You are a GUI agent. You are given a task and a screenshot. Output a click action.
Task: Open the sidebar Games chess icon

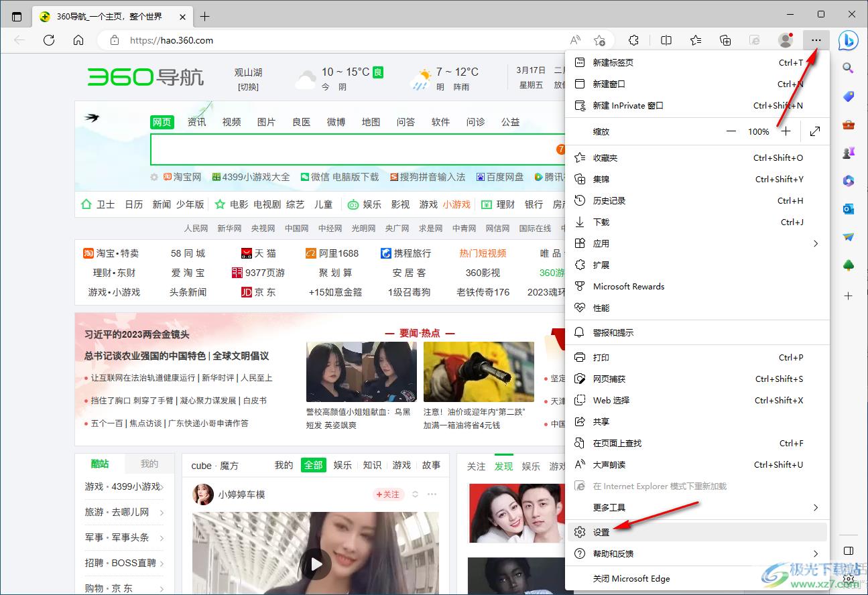pos(848,153)
